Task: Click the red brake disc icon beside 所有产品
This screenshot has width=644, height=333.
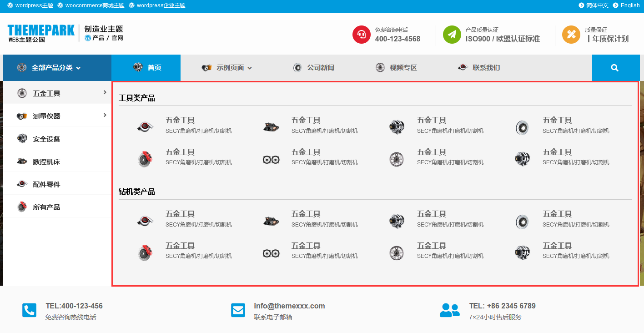Action: pyautogui.click(x=22, y=207)
